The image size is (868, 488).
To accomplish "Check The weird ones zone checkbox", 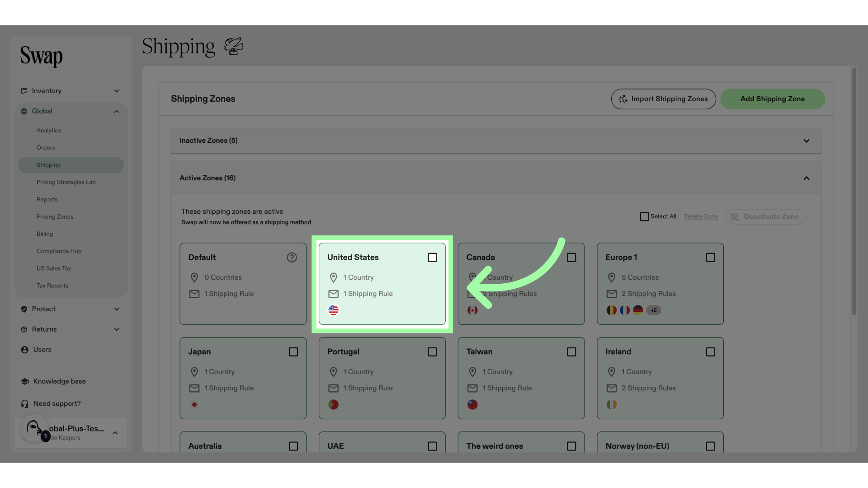I will pos(571,446).
